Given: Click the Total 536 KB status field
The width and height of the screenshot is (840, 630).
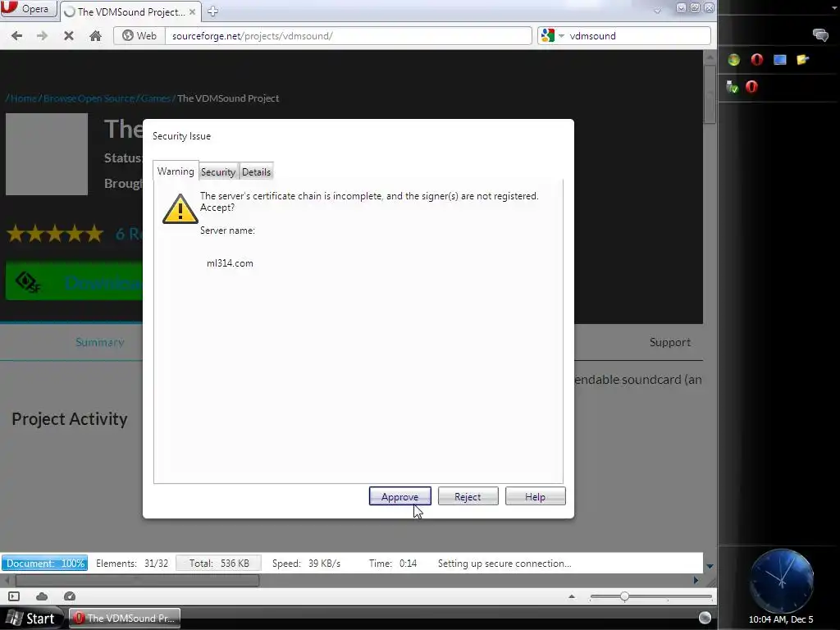Looking at the screenshot, I should pos(219,563).
